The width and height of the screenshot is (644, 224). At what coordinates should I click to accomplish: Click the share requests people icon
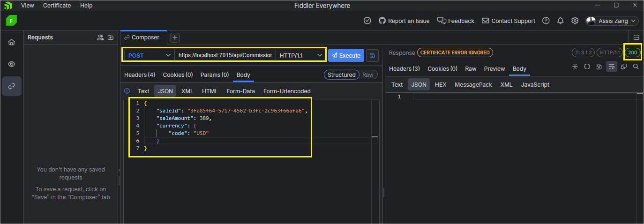point(100,37)
